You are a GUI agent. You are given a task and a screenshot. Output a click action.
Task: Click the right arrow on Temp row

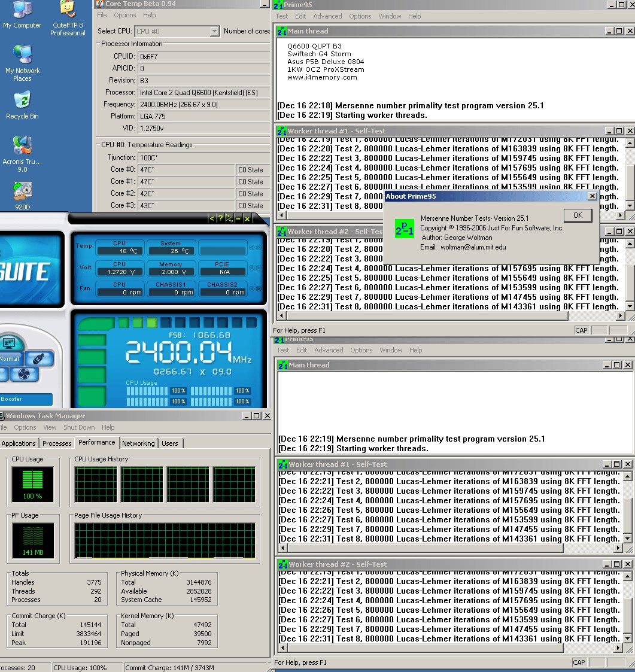point(259,247)
